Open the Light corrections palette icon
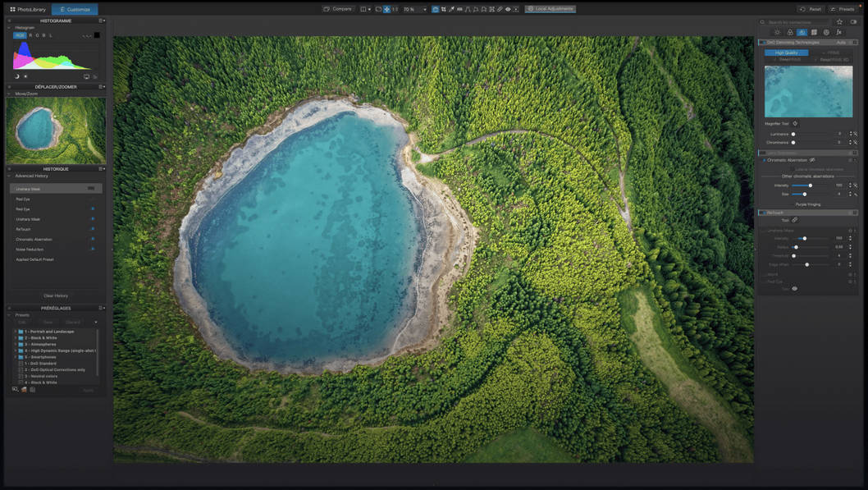Screen dimensions: 868x490 click(778, 32)
